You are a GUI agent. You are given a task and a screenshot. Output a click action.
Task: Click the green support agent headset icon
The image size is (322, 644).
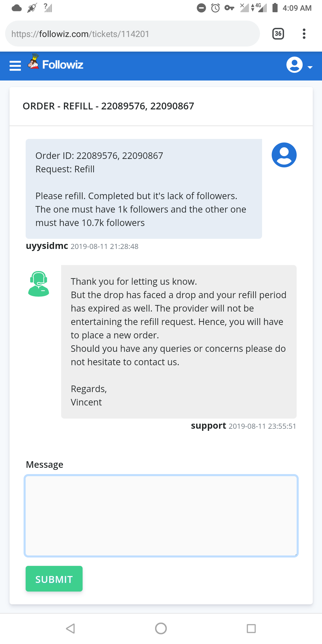coord(38,284)
